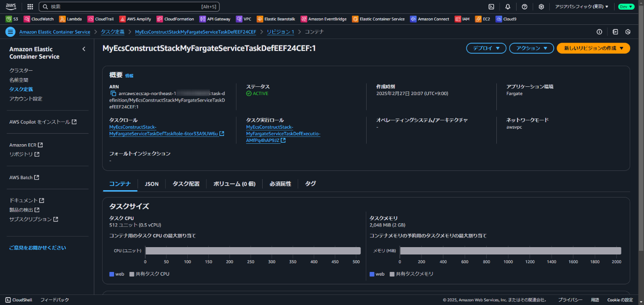Open the notifications bell
The image size is (644, 305).
click(508, 7)
